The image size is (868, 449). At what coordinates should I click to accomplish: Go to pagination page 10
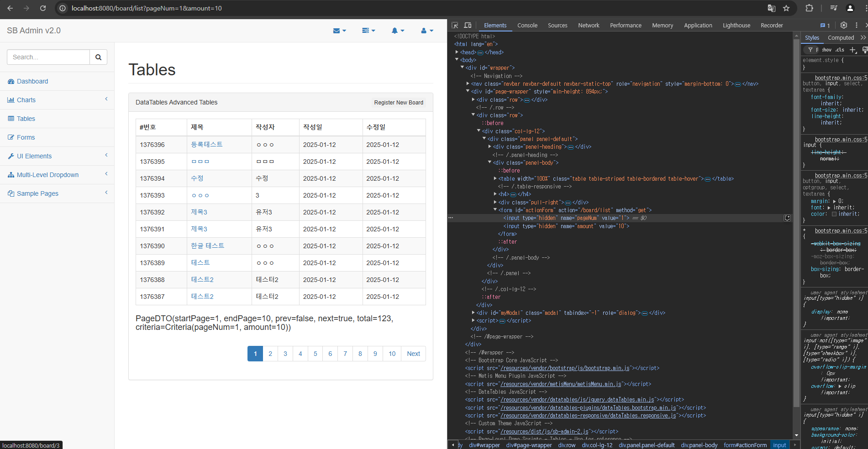point(392,354)
